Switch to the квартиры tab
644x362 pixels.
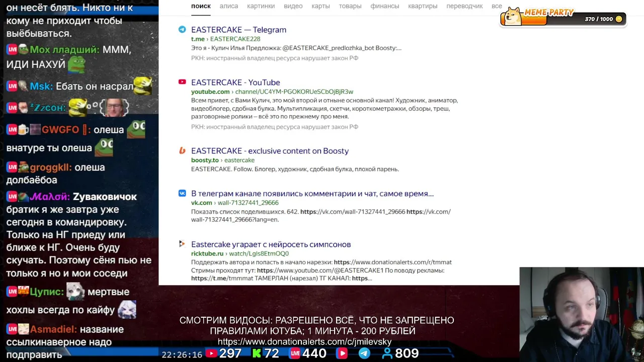(x=423, y=6)
